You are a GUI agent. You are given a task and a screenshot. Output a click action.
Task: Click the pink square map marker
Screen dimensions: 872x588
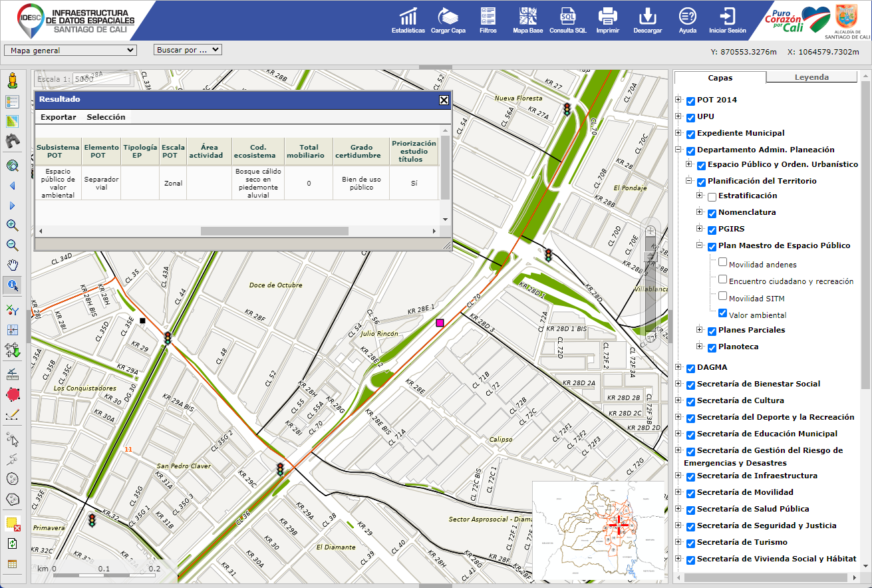click(x=440, y=323)
